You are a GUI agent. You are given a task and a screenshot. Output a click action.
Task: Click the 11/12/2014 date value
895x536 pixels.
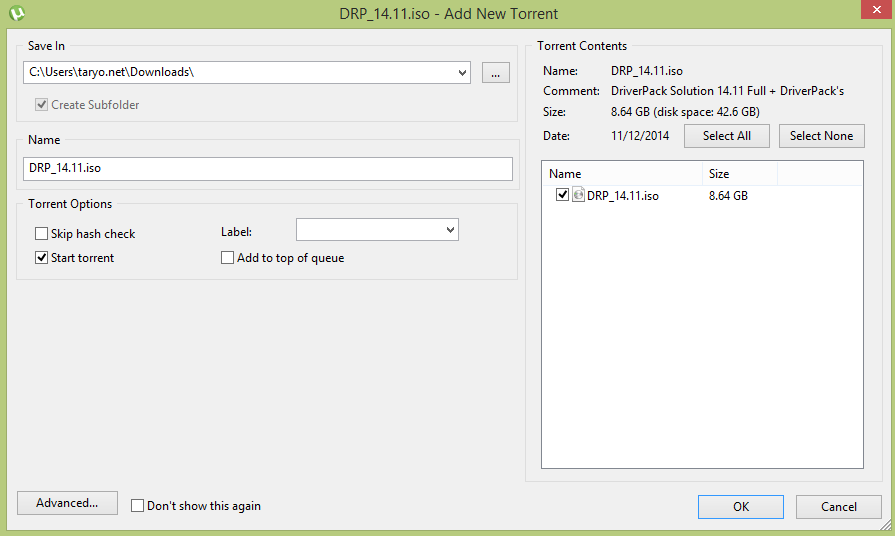(640, 136)
